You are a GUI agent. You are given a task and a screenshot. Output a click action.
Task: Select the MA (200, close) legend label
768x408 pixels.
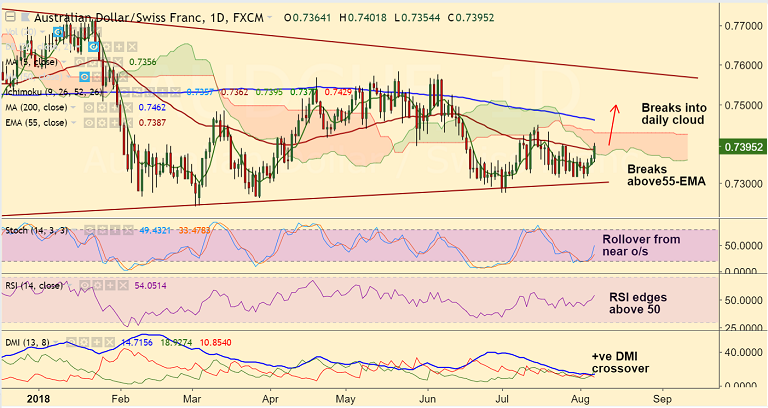[36, 107]
